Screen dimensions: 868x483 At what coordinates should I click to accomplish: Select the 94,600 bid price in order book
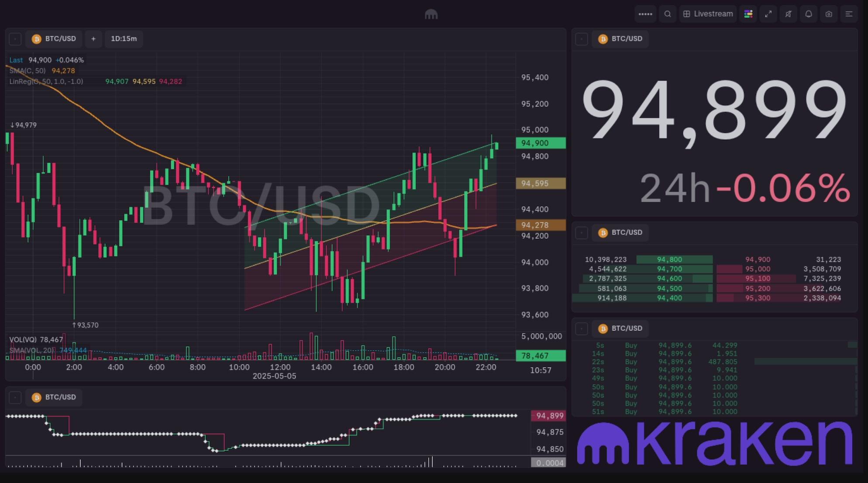[669, 279]
